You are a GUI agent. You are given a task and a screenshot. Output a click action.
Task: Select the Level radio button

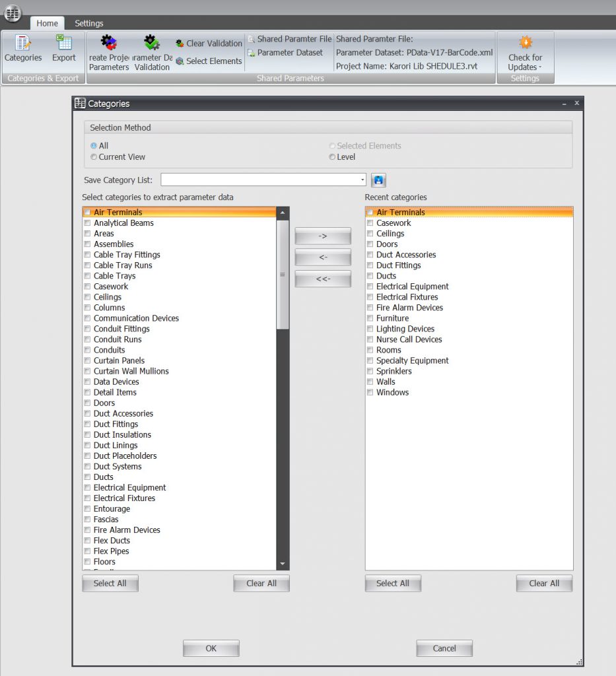332,157
